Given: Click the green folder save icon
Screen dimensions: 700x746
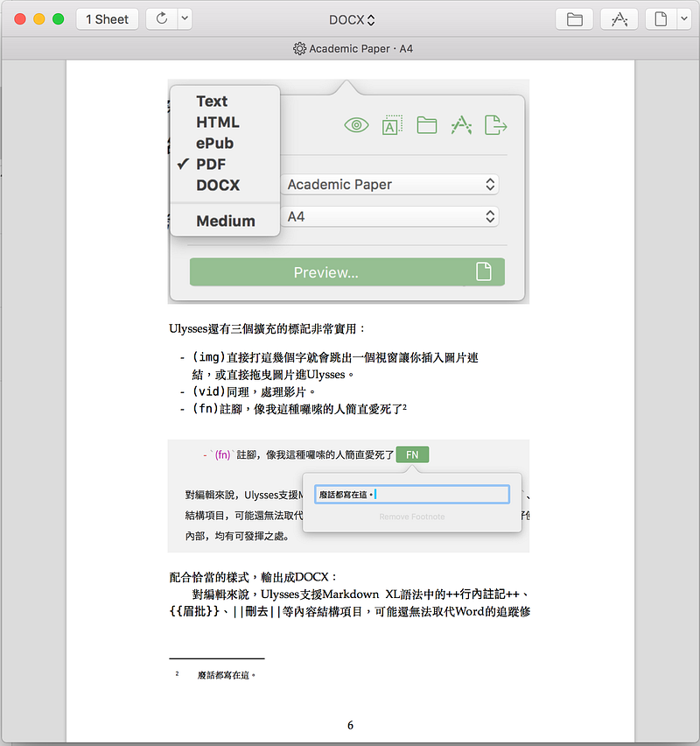Looking at the screenshot, I should [x=427, y=125].
